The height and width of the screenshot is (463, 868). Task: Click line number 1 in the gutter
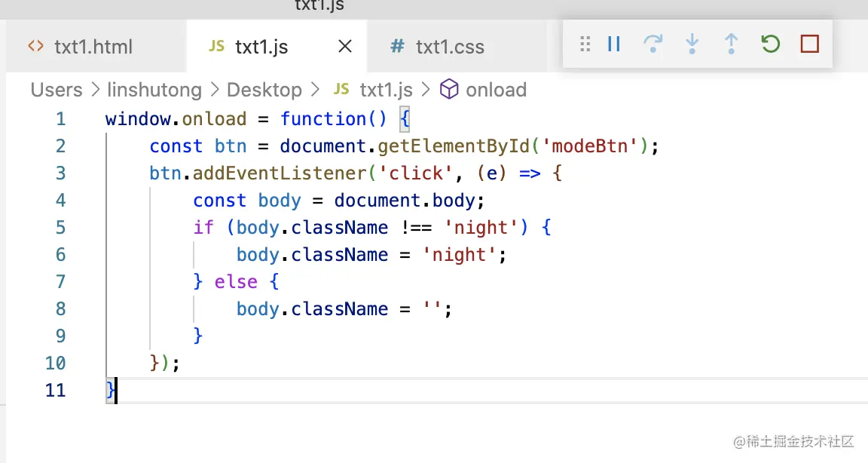coord(60,119)
